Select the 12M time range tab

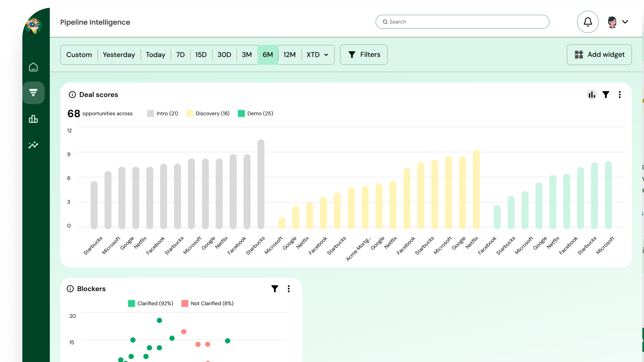click(289, 55)
